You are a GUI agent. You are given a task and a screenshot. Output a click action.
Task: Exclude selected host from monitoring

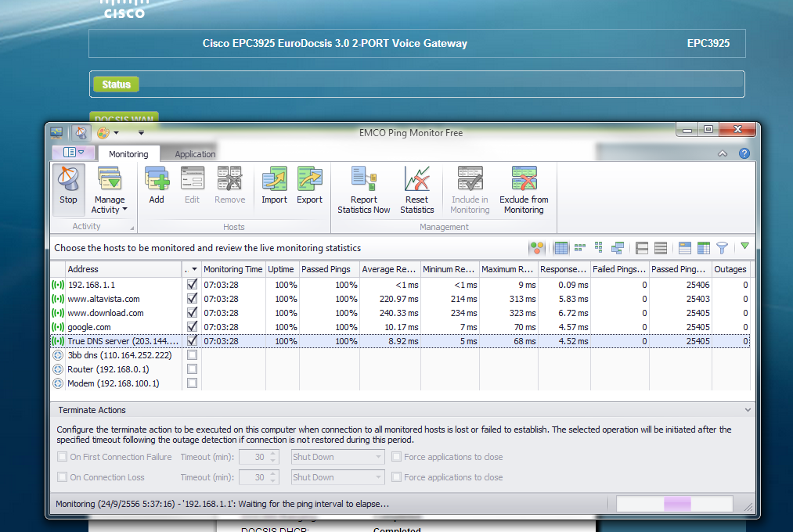(524, 190)
